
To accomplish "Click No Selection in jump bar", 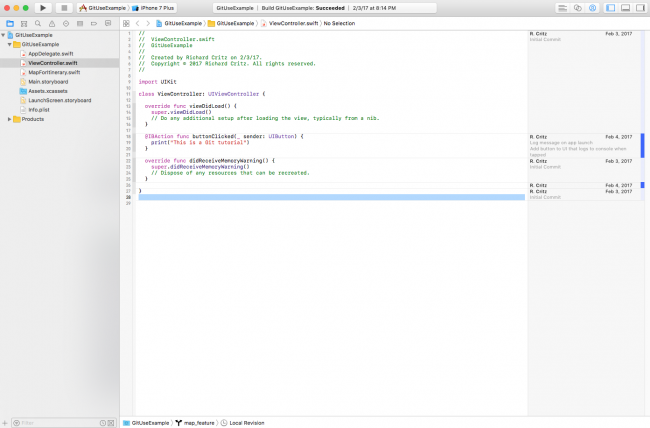I will (339, 24).
